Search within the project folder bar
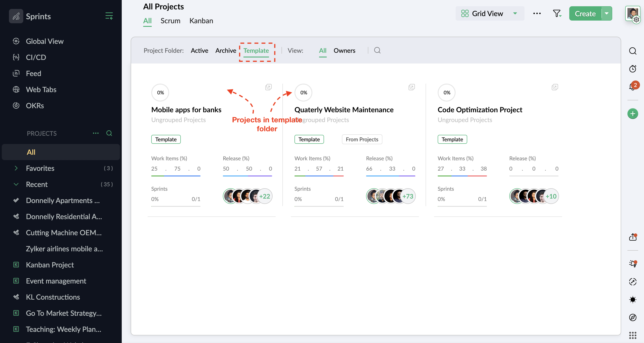 click(377, 51)
